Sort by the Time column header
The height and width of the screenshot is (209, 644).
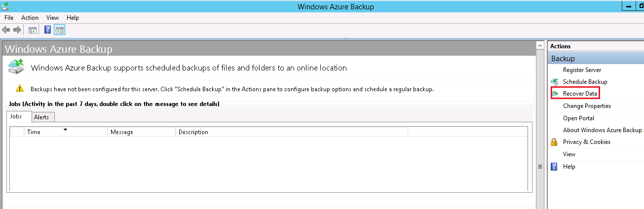[66, 132]
